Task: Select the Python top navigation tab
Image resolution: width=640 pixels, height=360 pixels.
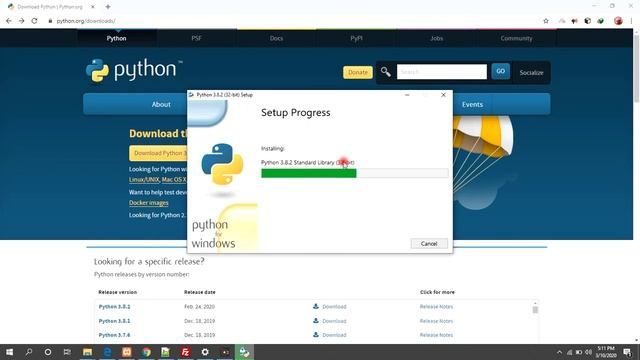Action: click(117, 38)
